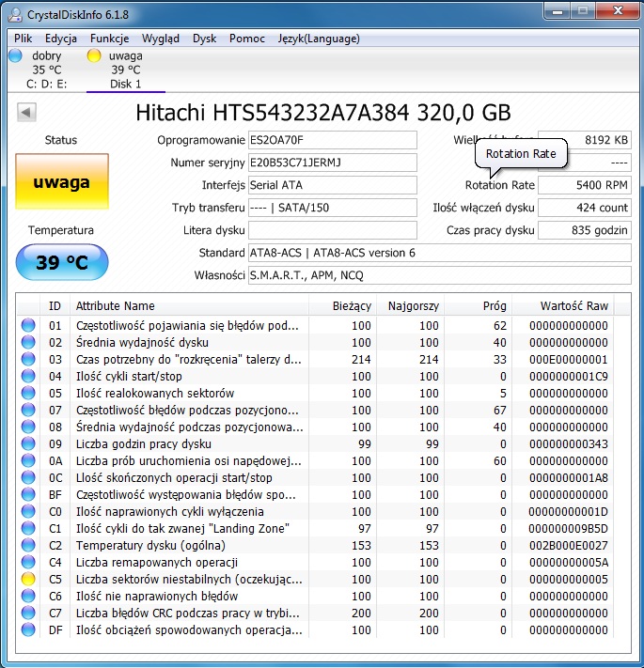Select the 'Ilość realokowanych sektorów' row

[x=155, y=394]
